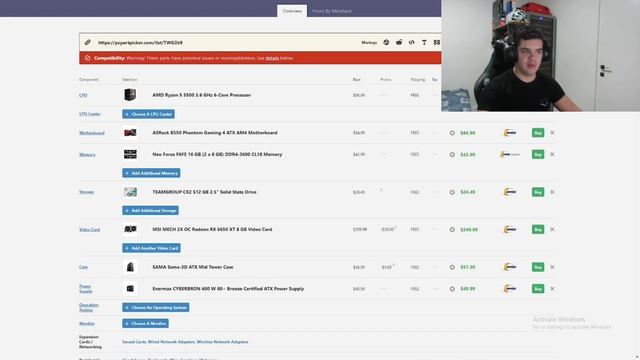
Task: Click the circle icon beside the $84.99 price
Action: 452,133
